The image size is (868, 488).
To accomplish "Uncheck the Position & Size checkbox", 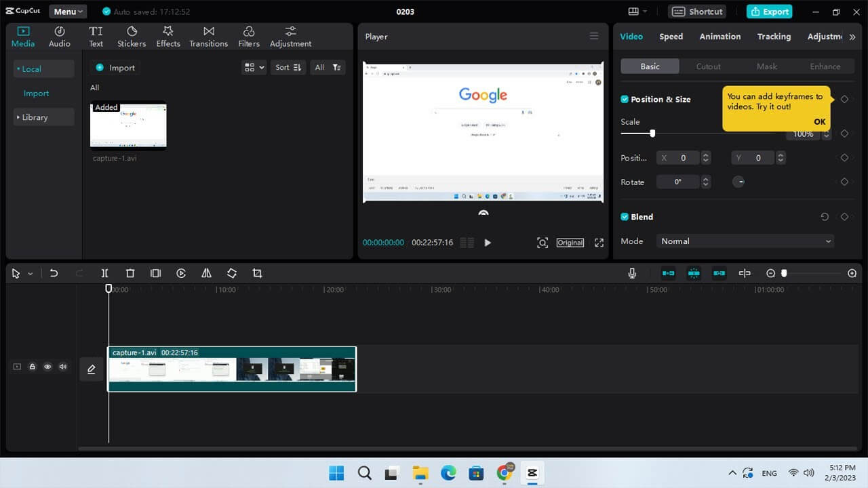I will [x=625, y=99].
